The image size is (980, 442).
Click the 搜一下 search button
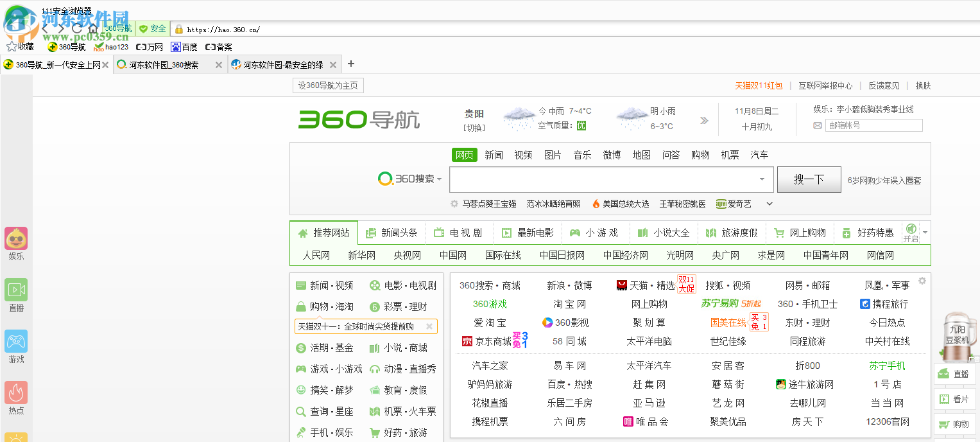pyautogui.click(x=808, y=179)
